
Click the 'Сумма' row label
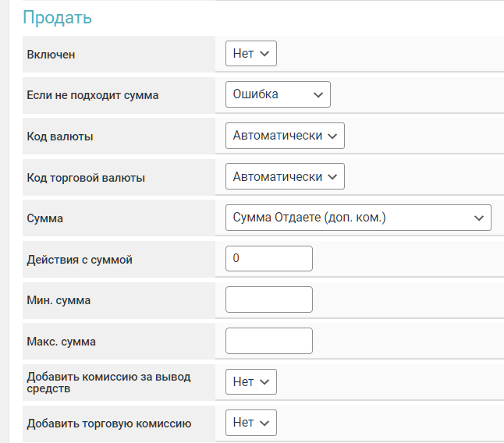coord(44,218)
